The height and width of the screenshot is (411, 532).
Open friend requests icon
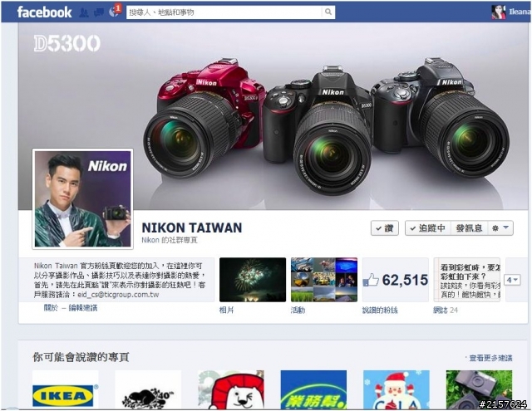click(x=84, y=12)
